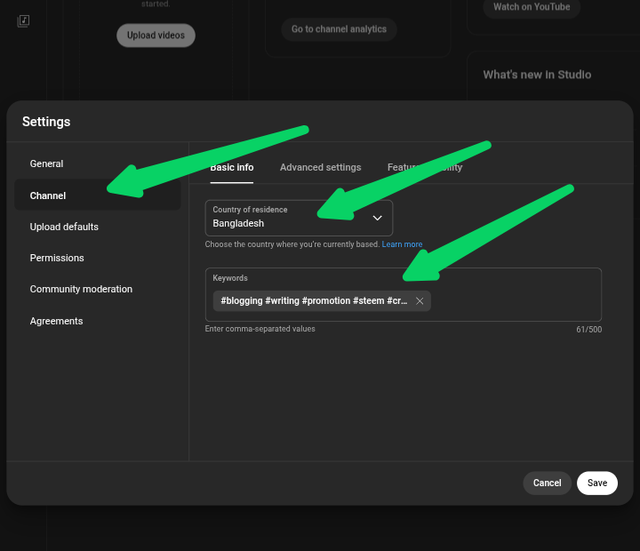Remove the #blogging keywords chip
The width and height of the screenshot is (640, 551).
[x=419, y=301]
